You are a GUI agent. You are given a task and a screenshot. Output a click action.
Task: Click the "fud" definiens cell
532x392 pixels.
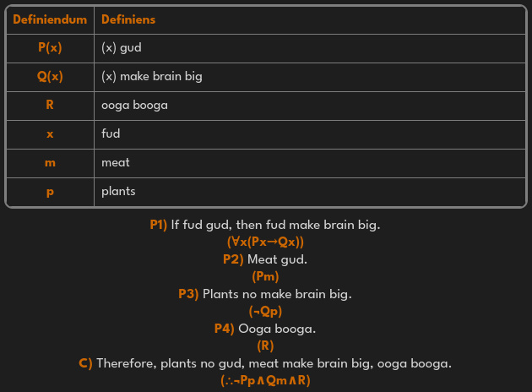[x=111, y=133]
